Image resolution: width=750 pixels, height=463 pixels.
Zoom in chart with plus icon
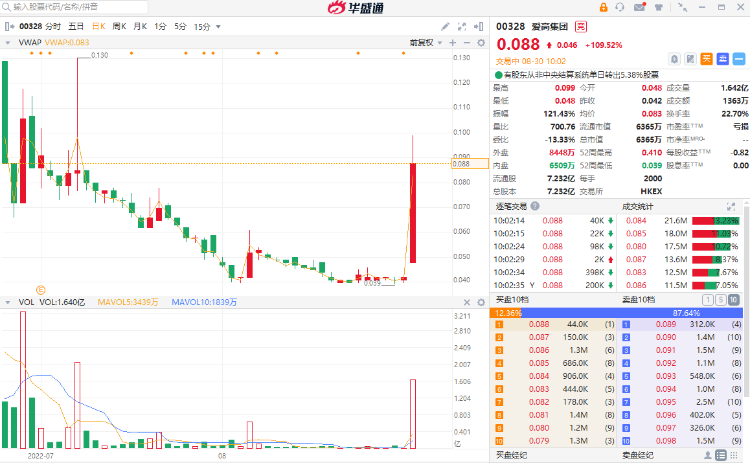click(x=452, y=43)
